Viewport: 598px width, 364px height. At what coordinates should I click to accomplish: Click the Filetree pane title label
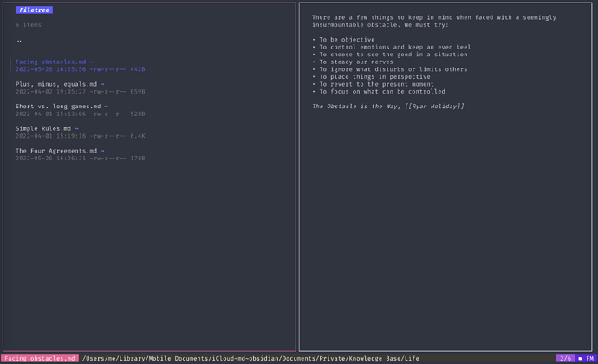tap(34, 10)
